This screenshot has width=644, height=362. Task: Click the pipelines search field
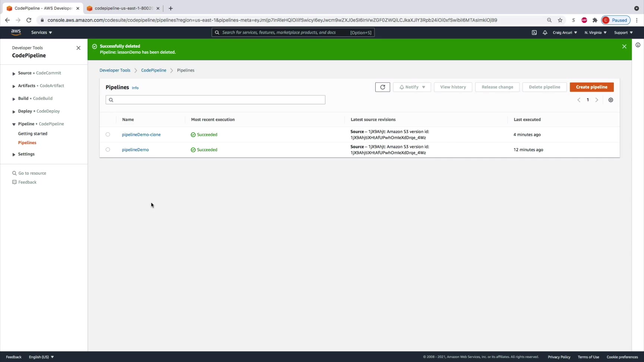tap(215, 100)
